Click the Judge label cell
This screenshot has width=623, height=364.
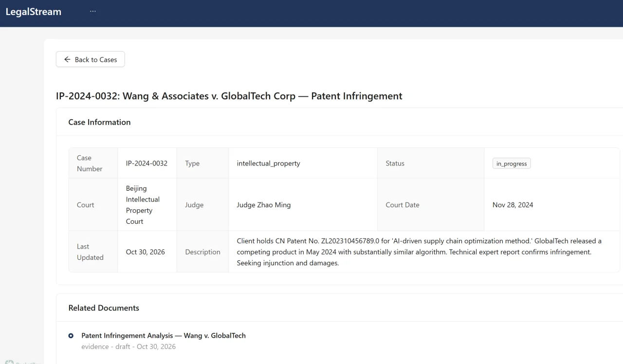(x=202, y=205)
